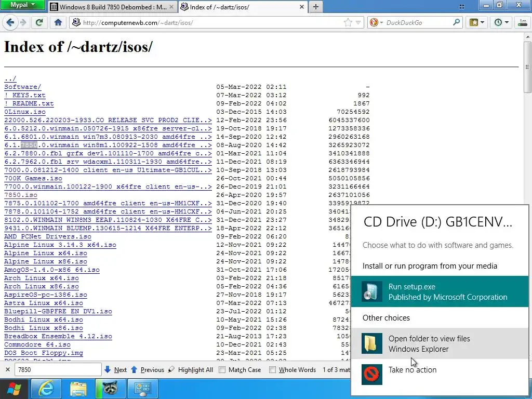Screen dimensions: 532x399
Task: Bookmark this page with the star icon
Action: [348, 23]
